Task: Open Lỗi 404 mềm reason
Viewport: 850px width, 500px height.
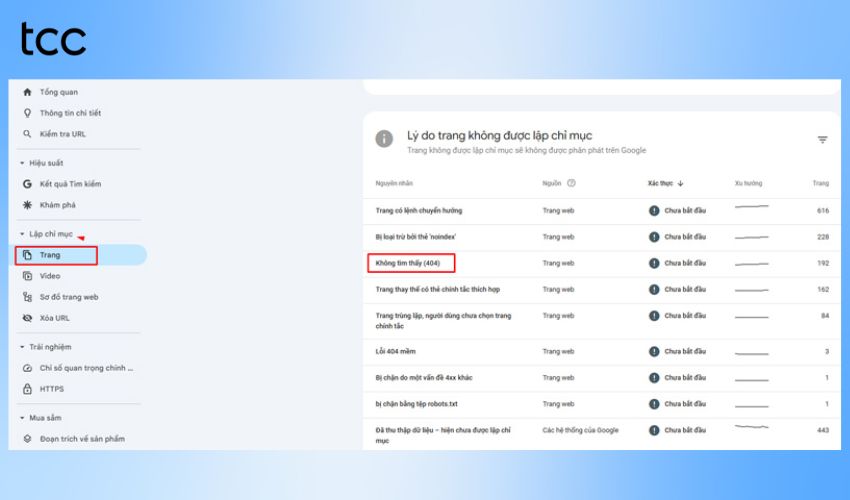Action: (x=396, y=351)
